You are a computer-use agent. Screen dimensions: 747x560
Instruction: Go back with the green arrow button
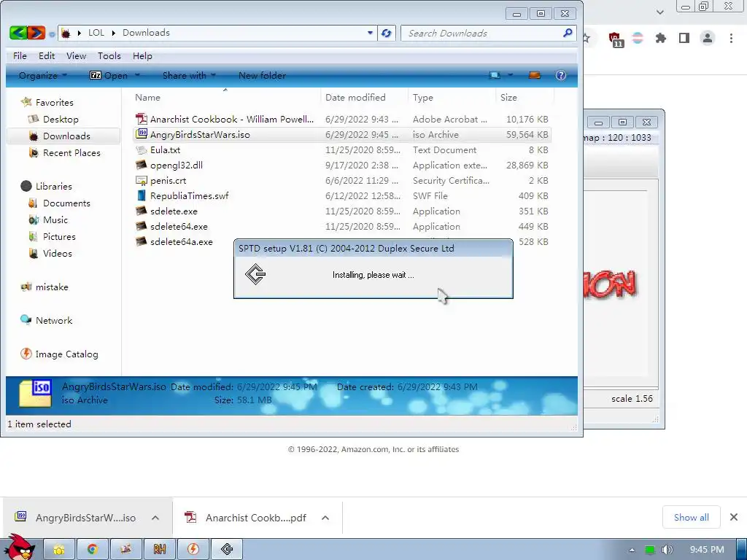click(x=18, y=33)
